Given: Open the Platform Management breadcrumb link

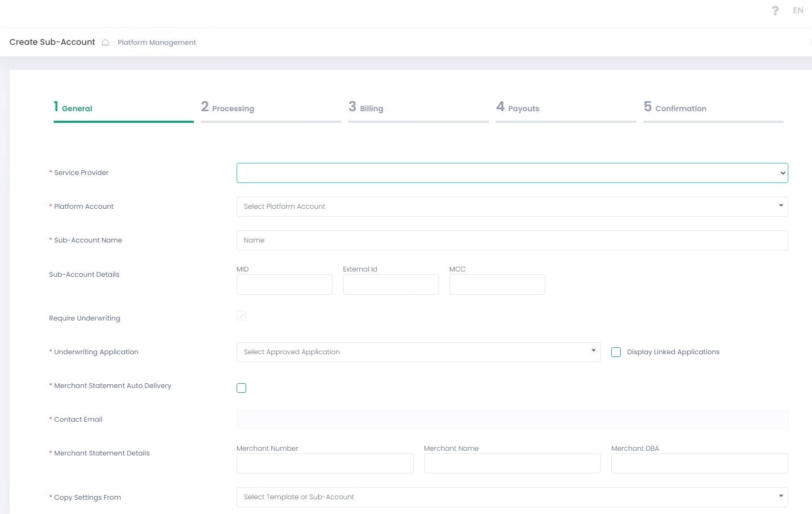Looking at the screenshot, I should click(x=156, y=43).
